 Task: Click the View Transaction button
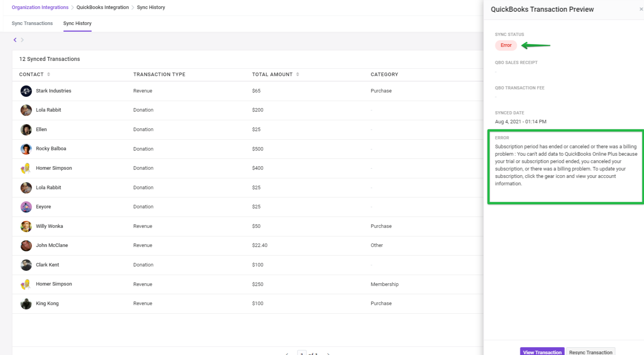(542, 351)
